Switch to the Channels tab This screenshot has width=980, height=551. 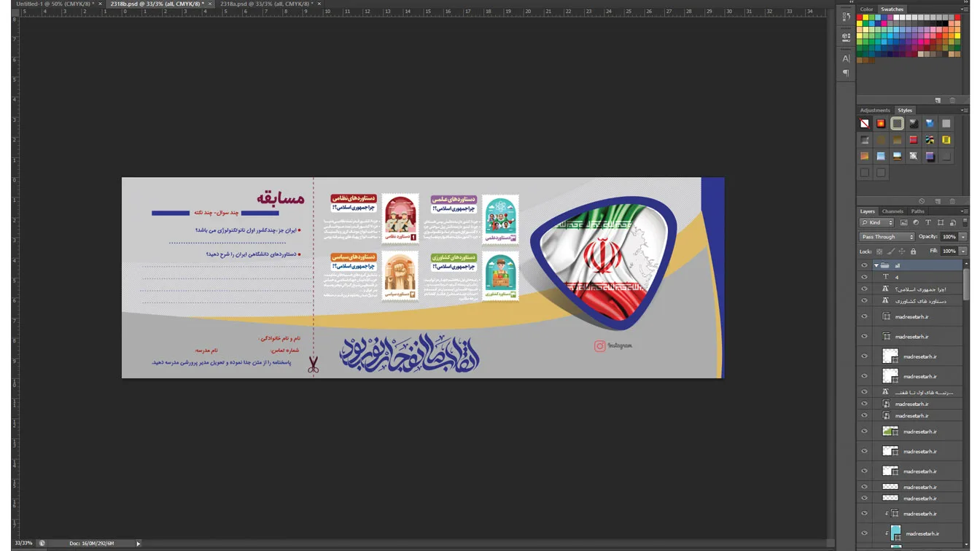pyautogui.click(x=892, y=211)
